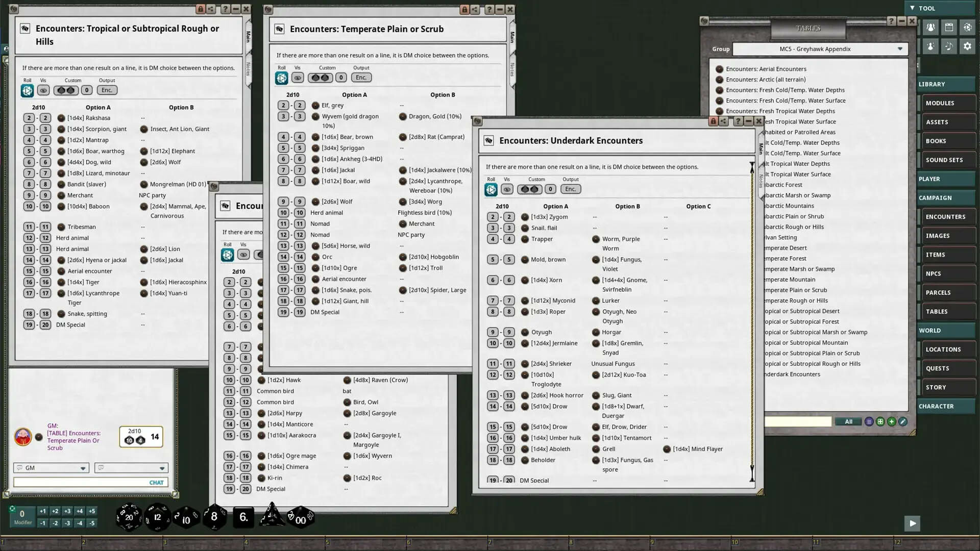Click the All filter button in Tables window

(848, 421)
